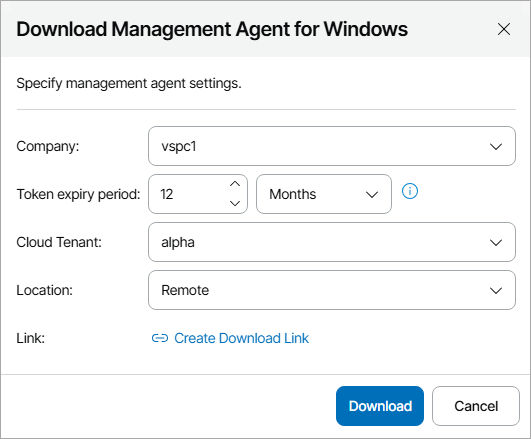Viewport: 531px width, 439px height.
Task: Click the token expiry info icon
Action: pos(410,191)
